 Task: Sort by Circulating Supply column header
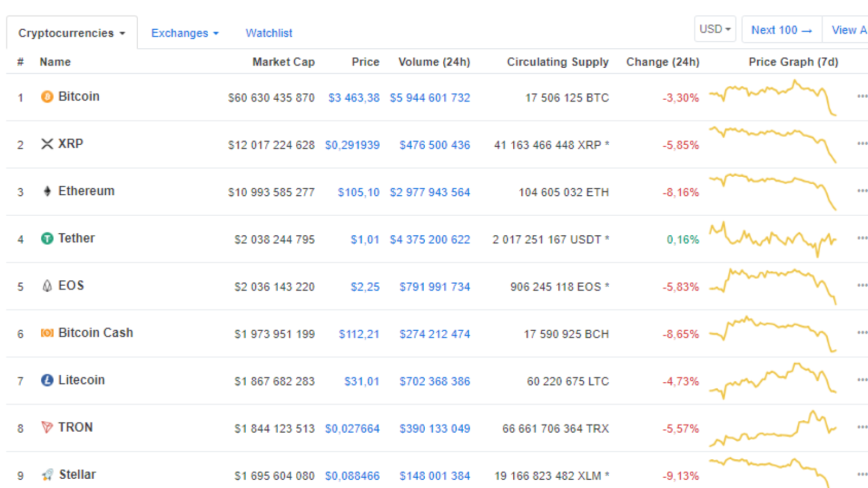click(x=558, y=62)
